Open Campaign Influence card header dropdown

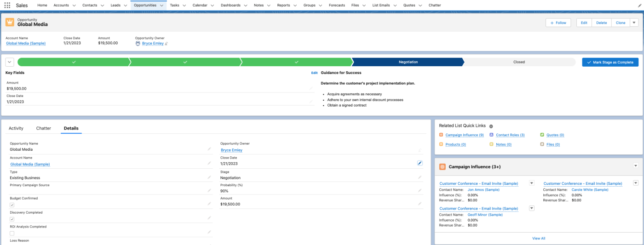[636, 166]
